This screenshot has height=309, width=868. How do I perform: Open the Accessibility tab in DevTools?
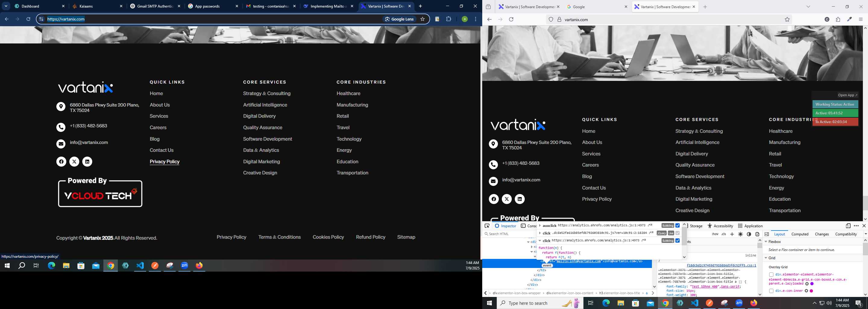(720, 226)
